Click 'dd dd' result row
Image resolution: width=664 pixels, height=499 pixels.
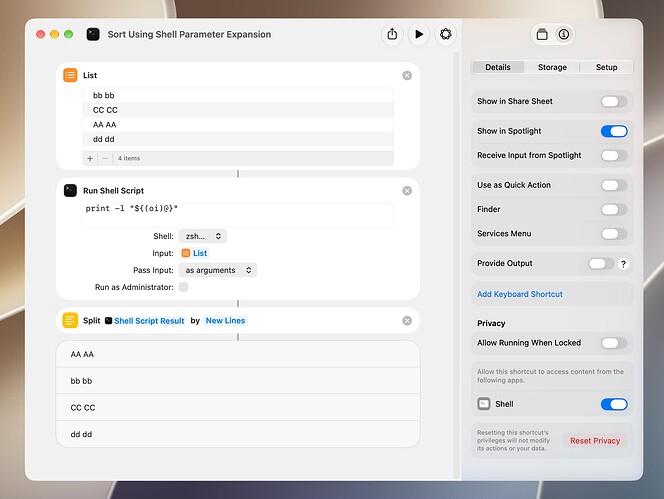pyautogui.click(x=238, y=434)
